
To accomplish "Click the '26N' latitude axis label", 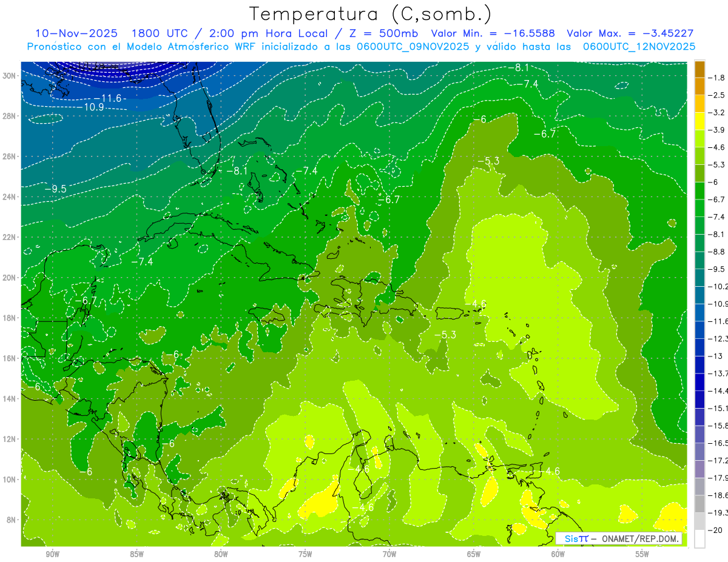I will (9, 156).
